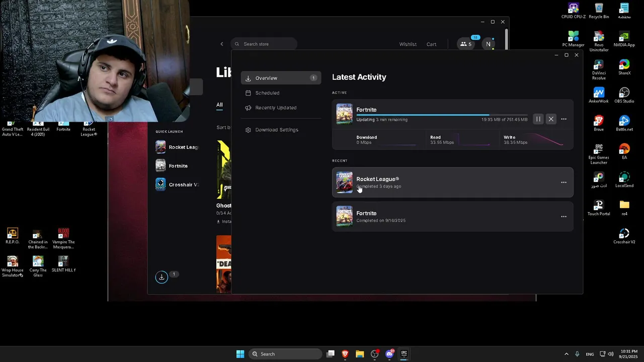Open CPUID CPU-Z desktop shortcut
This screenshot has height=362, width=644.
tap(574, 11)
